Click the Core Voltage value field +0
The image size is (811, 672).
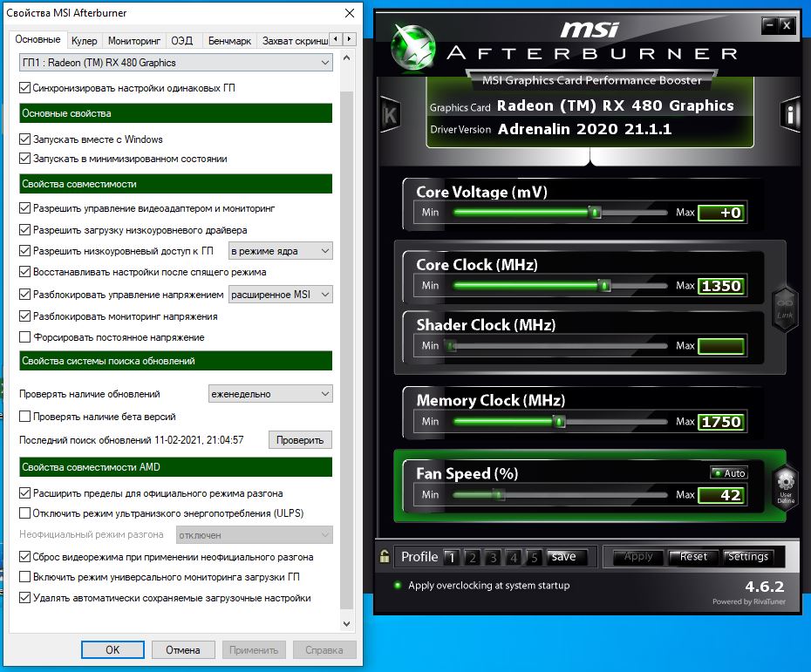(x=721, y=213)
